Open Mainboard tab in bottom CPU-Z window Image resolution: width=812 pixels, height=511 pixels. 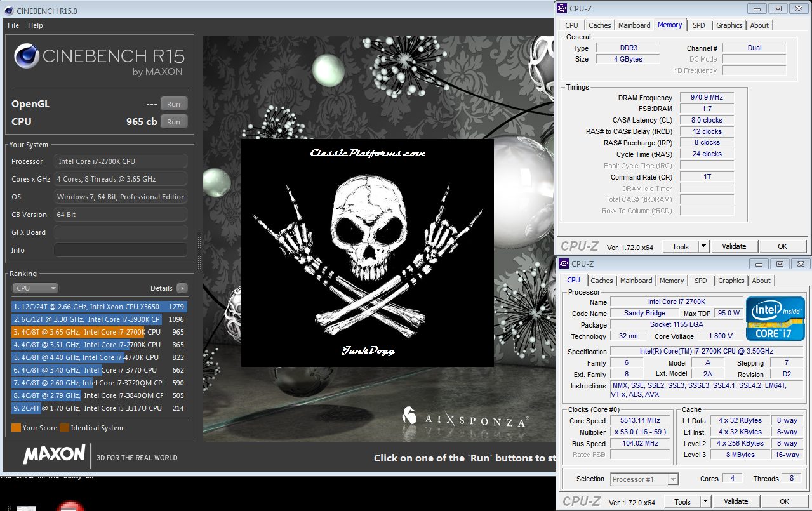coord(636,281)
